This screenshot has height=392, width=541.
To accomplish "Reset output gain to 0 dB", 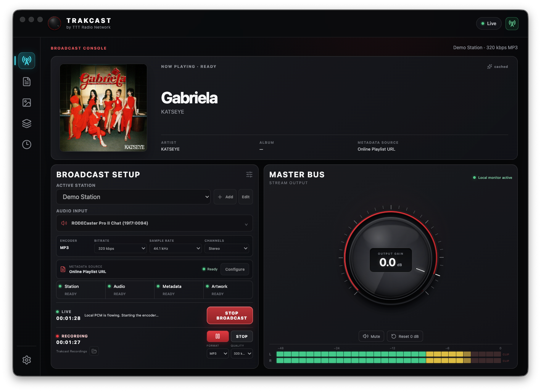I will pyautogui.click(x=405, y=336).
